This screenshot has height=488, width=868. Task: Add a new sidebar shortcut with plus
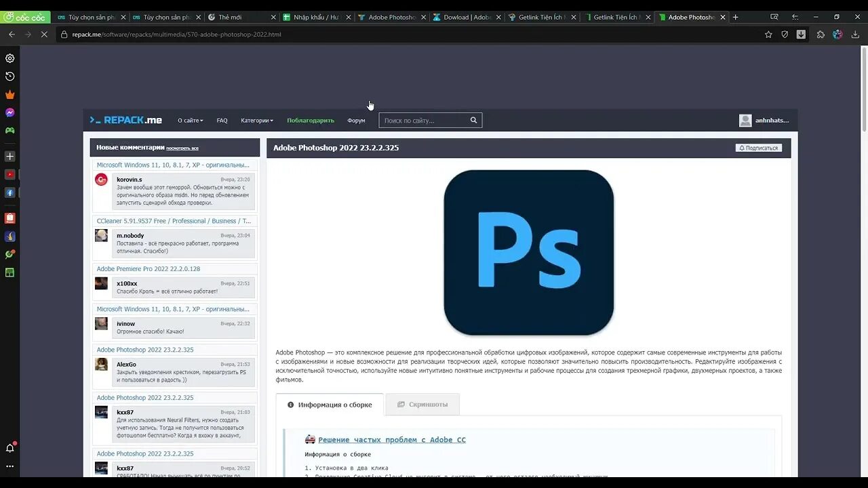coord(9,156)
